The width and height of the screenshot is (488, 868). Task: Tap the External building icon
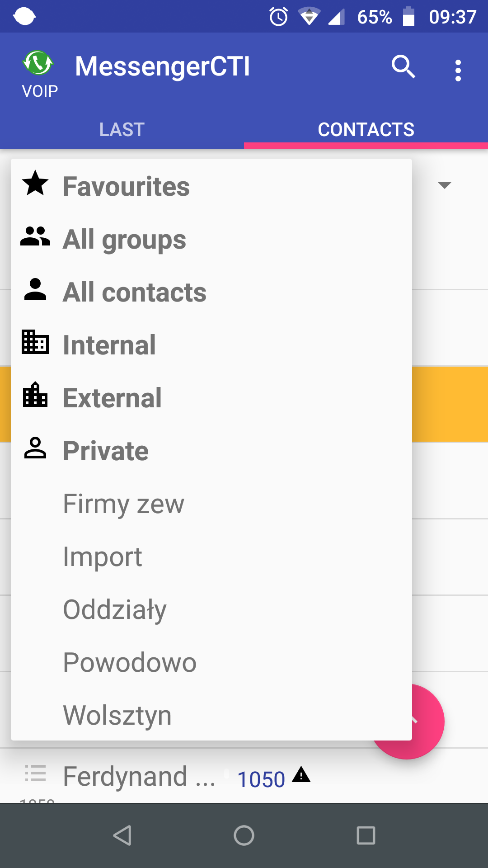click(35, 395)
